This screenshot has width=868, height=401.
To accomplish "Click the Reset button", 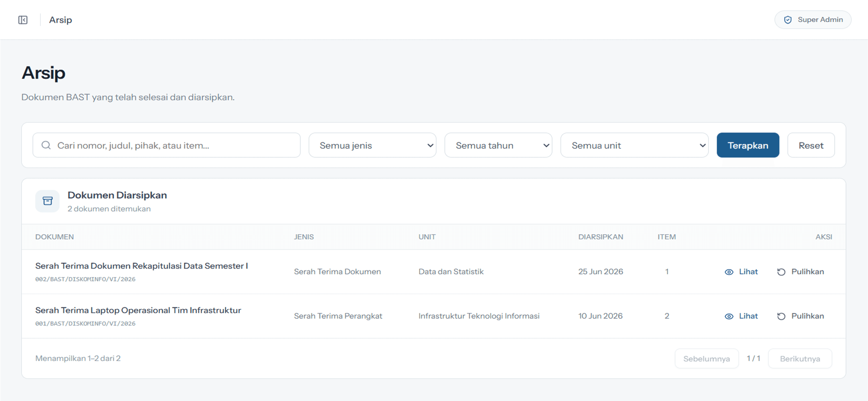I will (x=811, y=145).
